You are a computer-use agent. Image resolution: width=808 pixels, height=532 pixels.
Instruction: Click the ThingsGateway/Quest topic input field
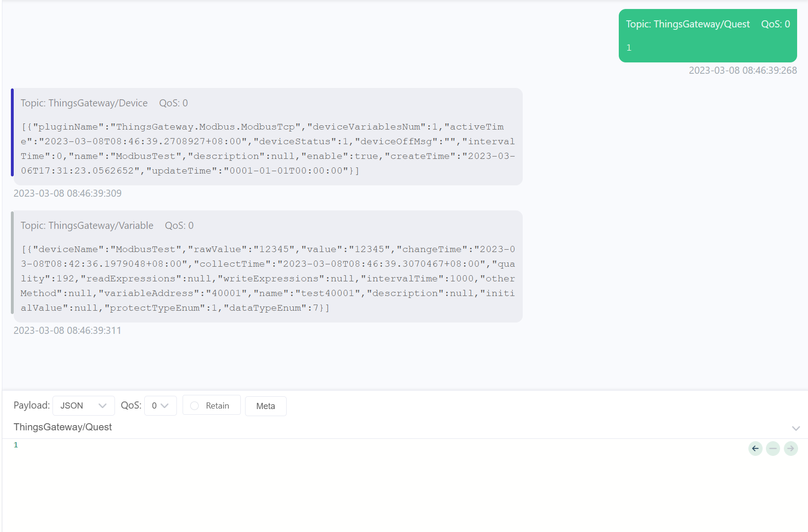[x=378, y=427]
